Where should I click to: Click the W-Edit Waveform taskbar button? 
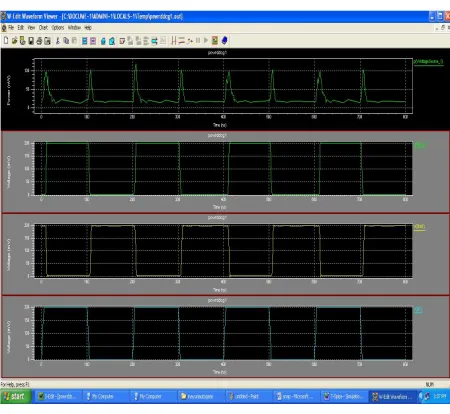click(x=392, y=396)
